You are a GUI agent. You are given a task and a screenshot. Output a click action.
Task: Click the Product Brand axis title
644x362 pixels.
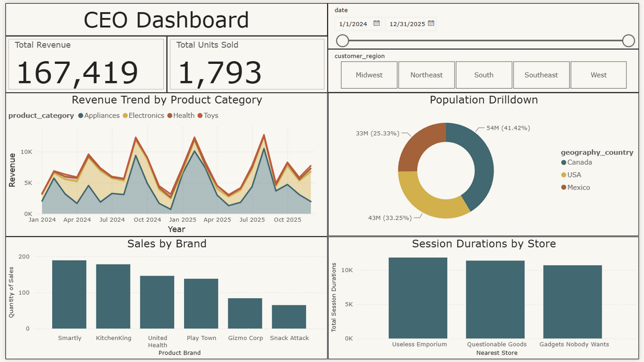tap(180, 353)
